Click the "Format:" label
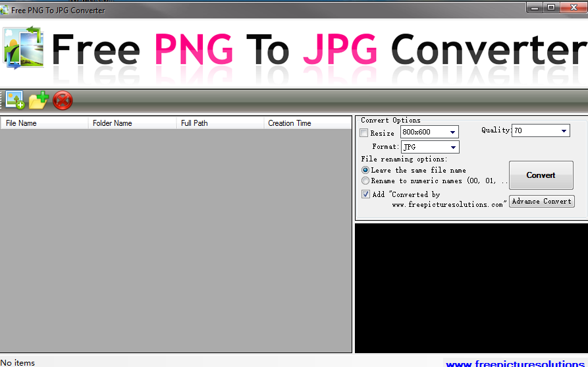The height and width of the screenshot is (367, 588). coord(385,146)
